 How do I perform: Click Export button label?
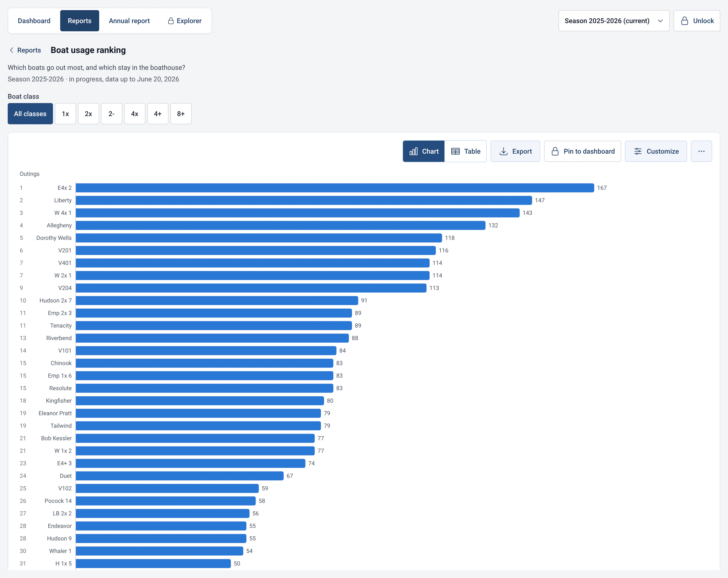point(522,151)
